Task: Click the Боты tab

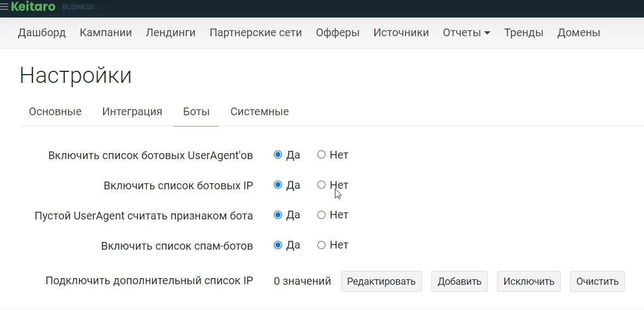Action: click(x=196, y=111)
